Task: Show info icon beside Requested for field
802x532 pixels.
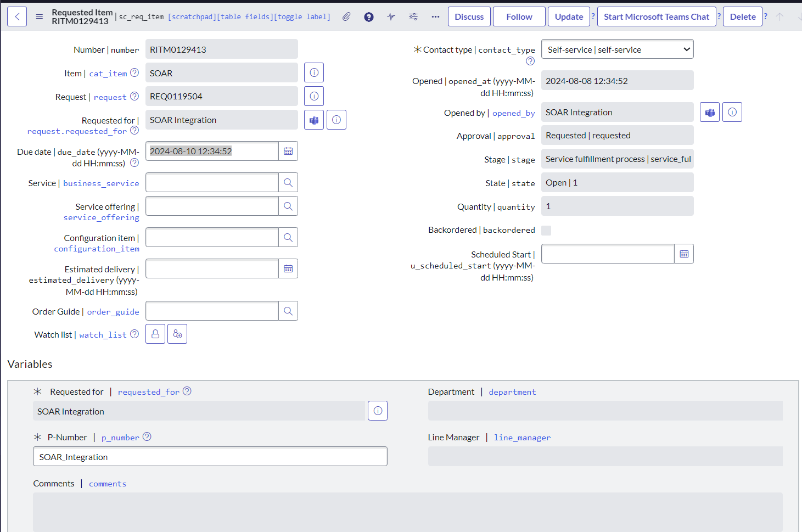Action: click(336, 120)
